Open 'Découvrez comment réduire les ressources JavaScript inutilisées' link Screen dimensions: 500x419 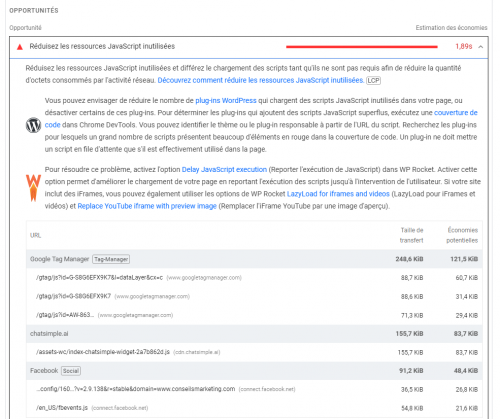[x=261, y=80]
